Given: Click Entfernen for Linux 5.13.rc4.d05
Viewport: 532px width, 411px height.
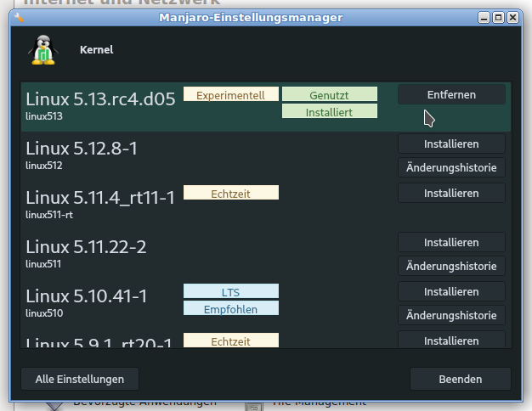Looking at the screenshot, I should point(451,94).
